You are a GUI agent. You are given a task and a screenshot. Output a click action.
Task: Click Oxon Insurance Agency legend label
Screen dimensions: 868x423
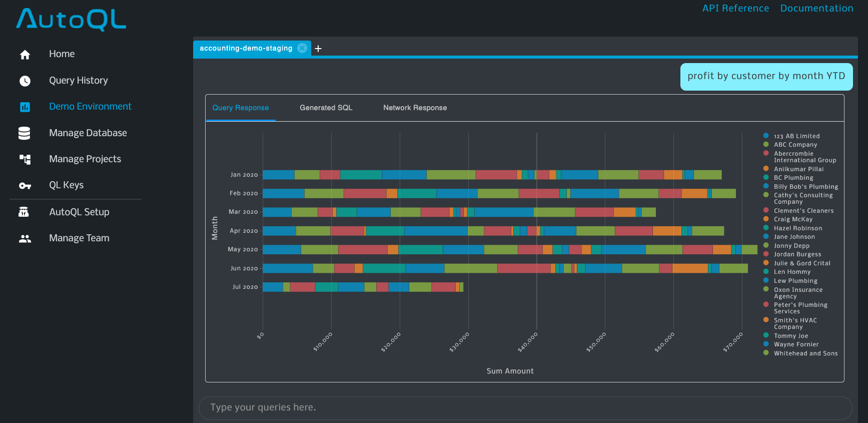[798, 293]
